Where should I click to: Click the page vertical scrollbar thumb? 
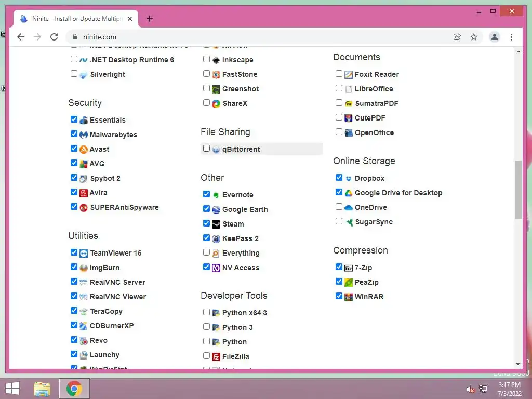click(518, 190)
